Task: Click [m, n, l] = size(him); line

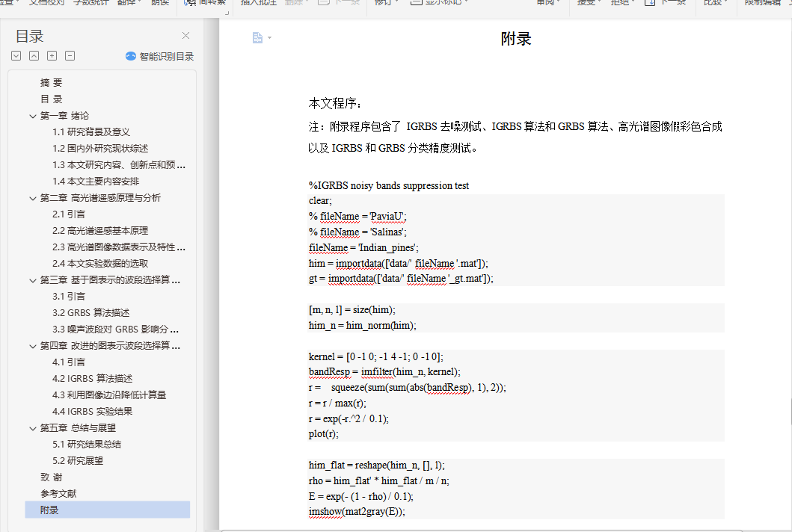Action: click(352, 310)
